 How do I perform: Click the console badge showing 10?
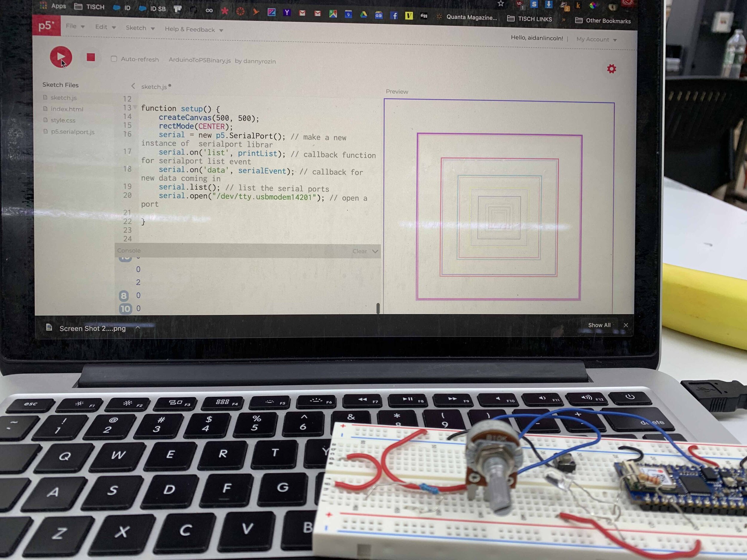tap(125, 309)
